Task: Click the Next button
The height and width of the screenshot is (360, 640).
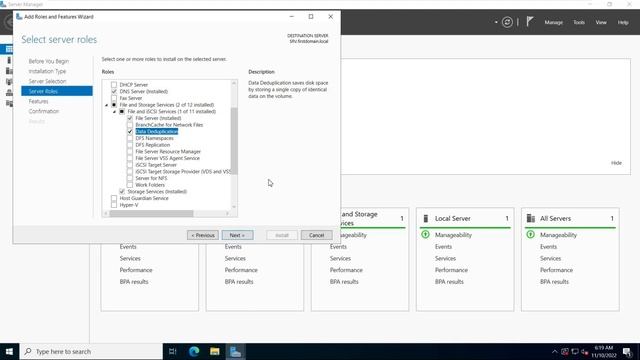Action: [x=238, y=235]
